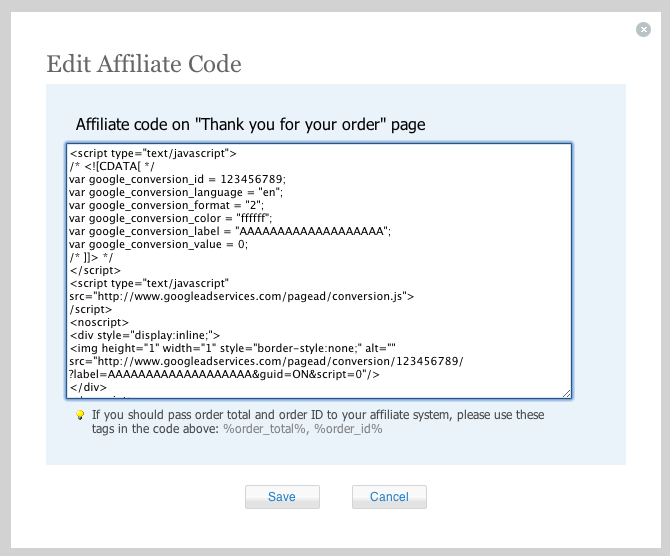Save the affiliate code
This screenshot has width=670, height=556.
pos(282,497)
